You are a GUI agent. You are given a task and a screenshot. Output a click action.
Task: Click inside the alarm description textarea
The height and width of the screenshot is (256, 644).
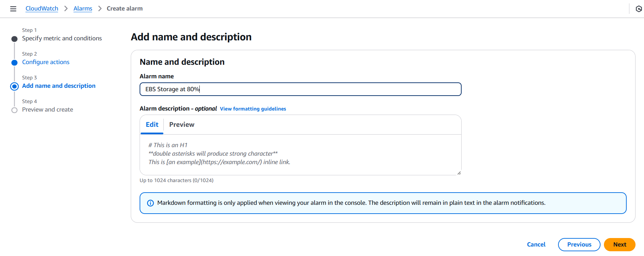click(300, 155)
